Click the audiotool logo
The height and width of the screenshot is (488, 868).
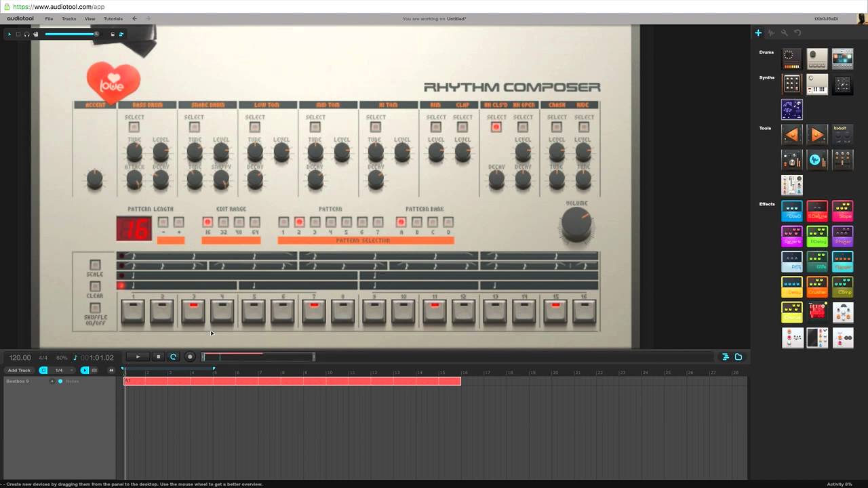[x=20, y=19]
